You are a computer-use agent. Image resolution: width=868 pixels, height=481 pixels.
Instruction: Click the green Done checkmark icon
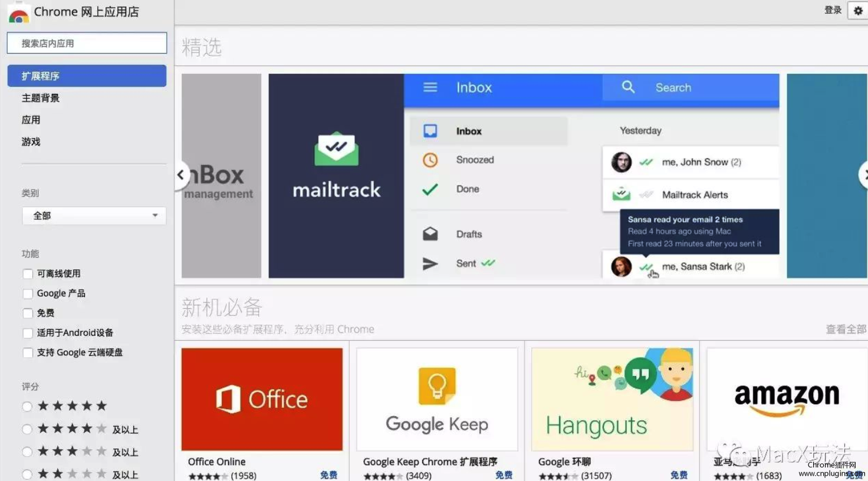tap(430, 189)
